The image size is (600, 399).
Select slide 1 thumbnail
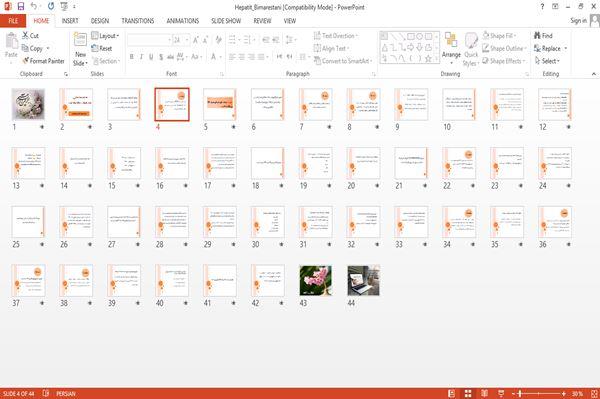click(x=28, y=104)
